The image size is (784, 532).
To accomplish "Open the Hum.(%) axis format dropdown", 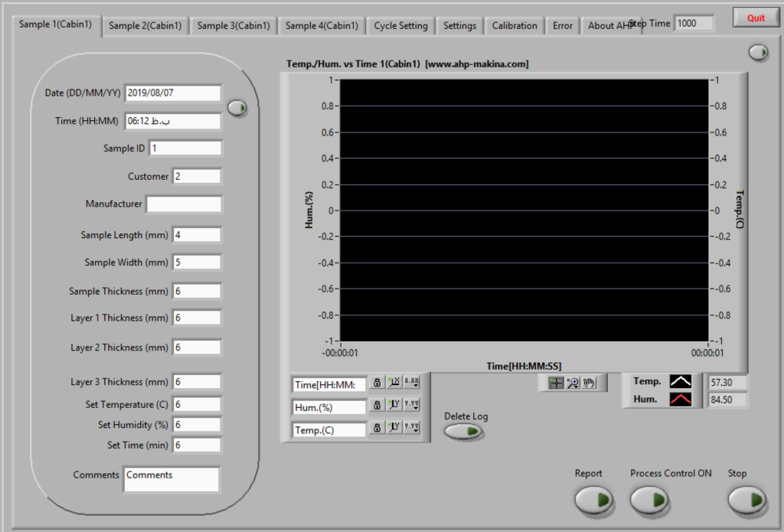I will coord(412,406).
